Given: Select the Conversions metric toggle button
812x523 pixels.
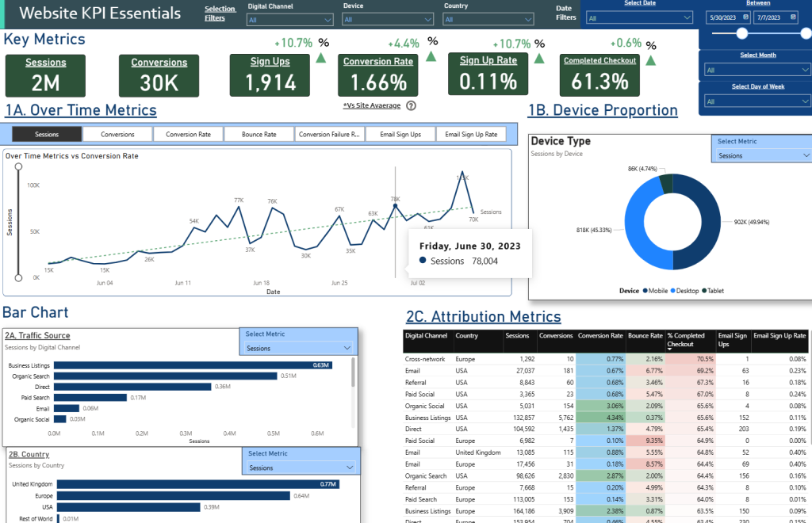Looking at the screenshot, I should 117,135.
